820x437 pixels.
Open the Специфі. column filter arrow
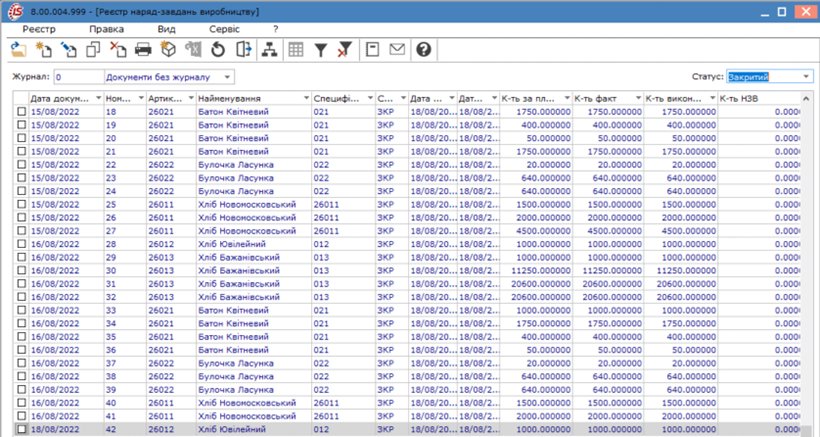pyautogui.click(x=370, y=98)
